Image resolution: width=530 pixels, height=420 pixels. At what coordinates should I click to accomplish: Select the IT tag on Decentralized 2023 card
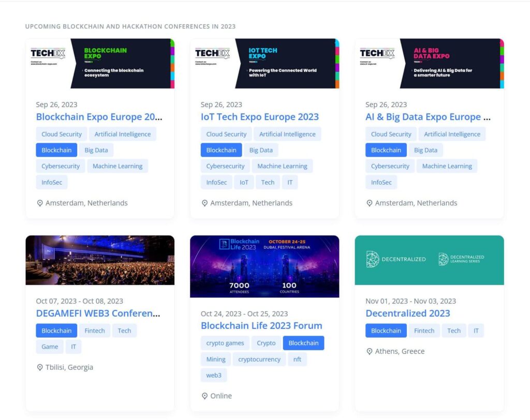tap(476, 331)
